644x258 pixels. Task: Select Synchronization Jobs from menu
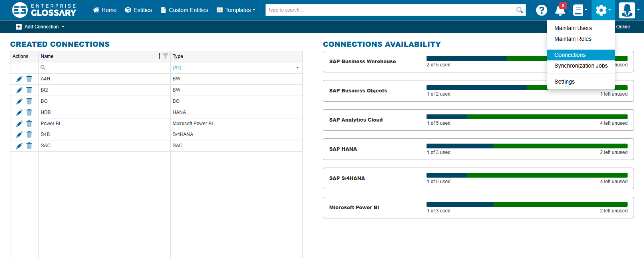[x=581, y=66]
